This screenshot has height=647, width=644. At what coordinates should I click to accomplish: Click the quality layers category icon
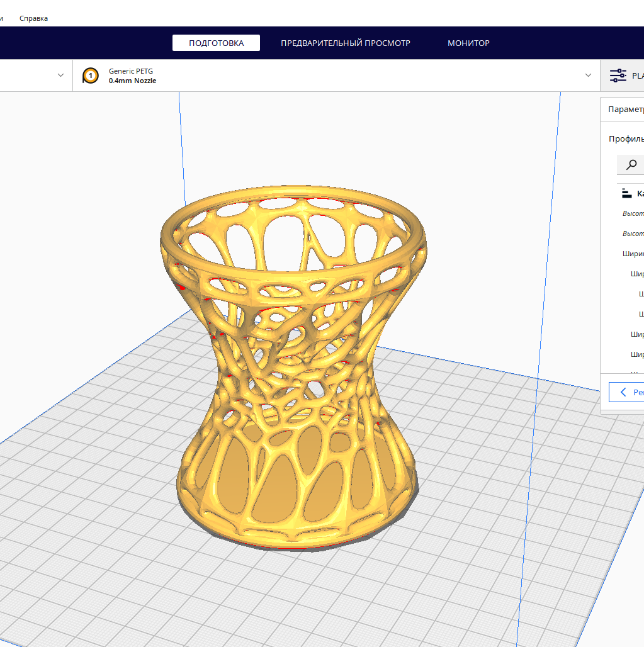coord(626,193)
